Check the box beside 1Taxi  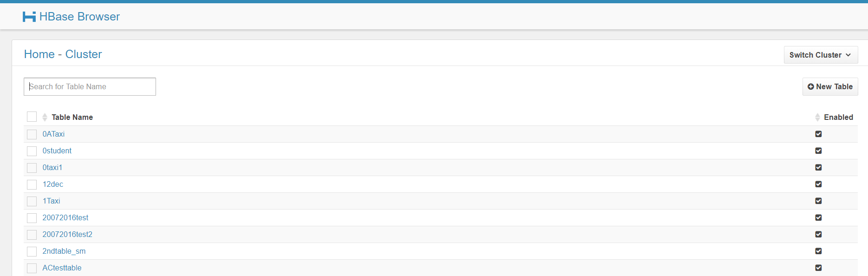[32, 201]
